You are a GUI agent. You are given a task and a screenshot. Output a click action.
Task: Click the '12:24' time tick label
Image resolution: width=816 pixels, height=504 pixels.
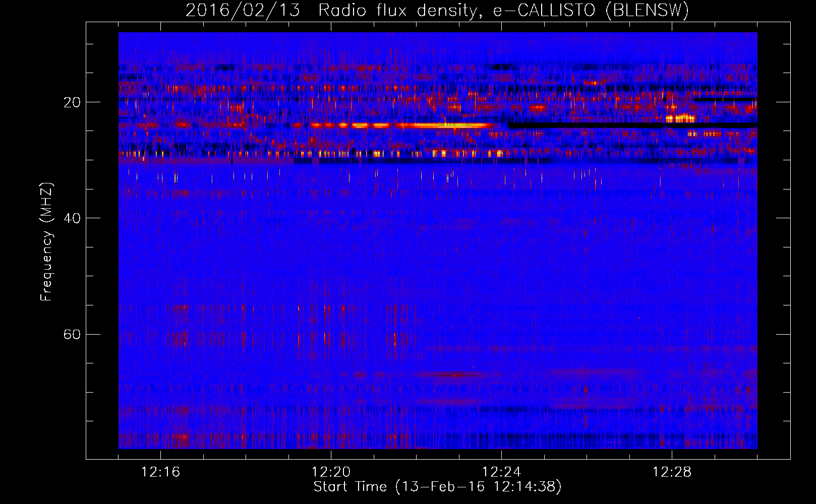[x=501, y=472]
